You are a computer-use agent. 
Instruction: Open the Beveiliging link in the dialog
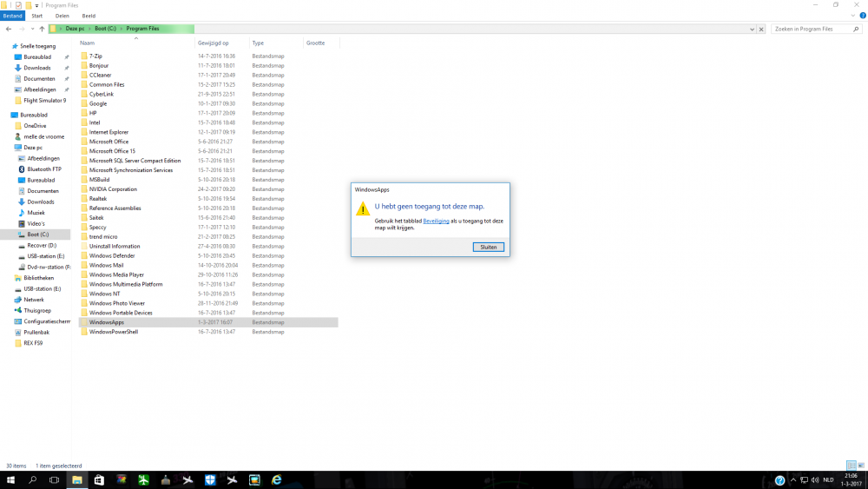(436, 221)
